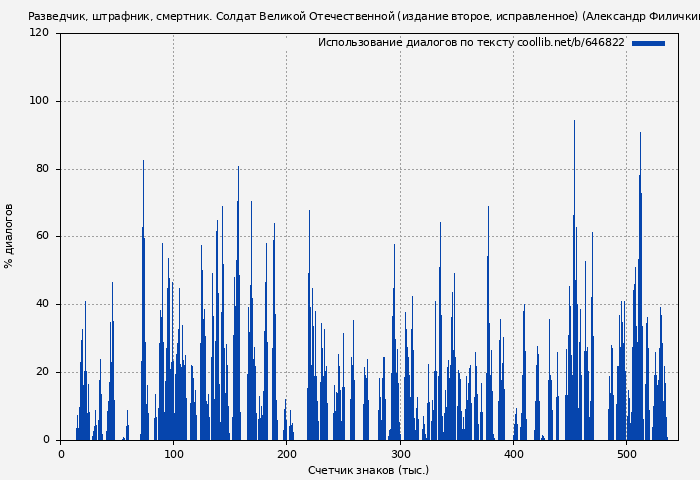Image resolution: width=700 pixels, height=480 pixels.
Task: Click the bar peak right of x-axis 500
Action: coord(640,134)
